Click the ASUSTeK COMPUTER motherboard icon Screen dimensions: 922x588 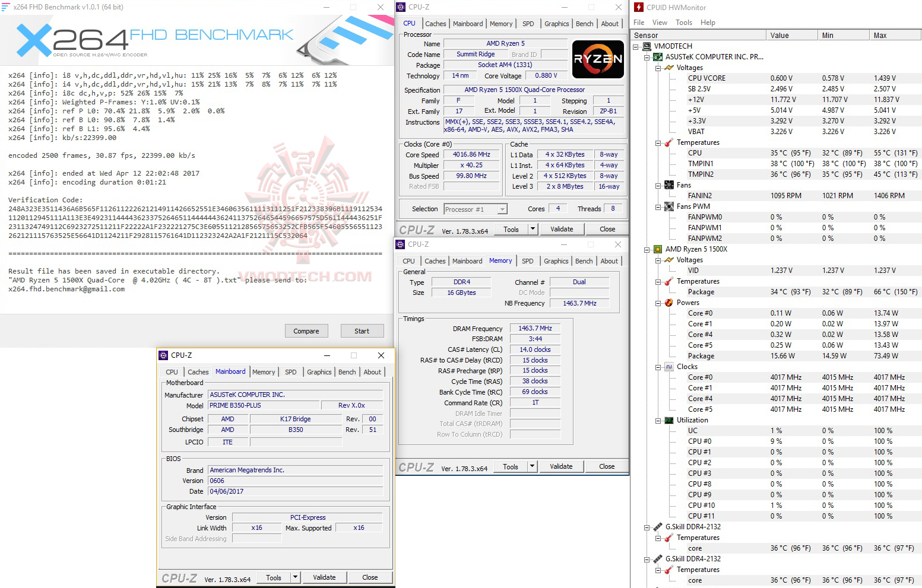click(x=657, y=56)
